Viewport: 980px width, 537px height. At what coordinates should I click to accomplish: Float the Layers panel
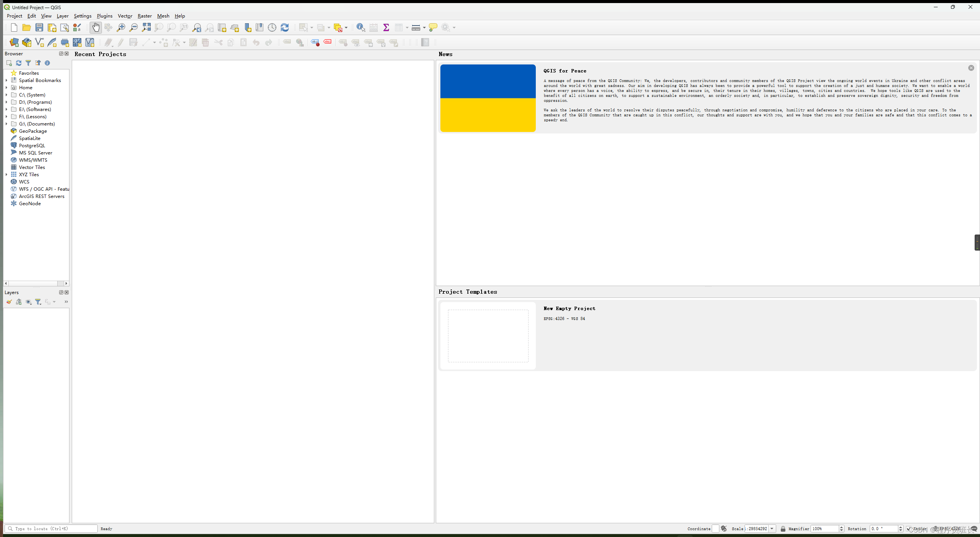pyautogui.click(x=61, y=293)
